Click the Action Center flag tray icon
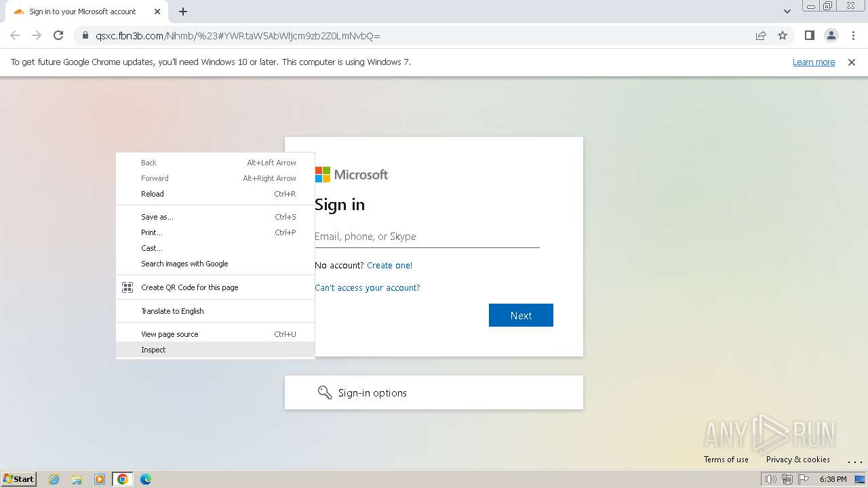Viewport: 868px width, 488px height. coord(804,479)
